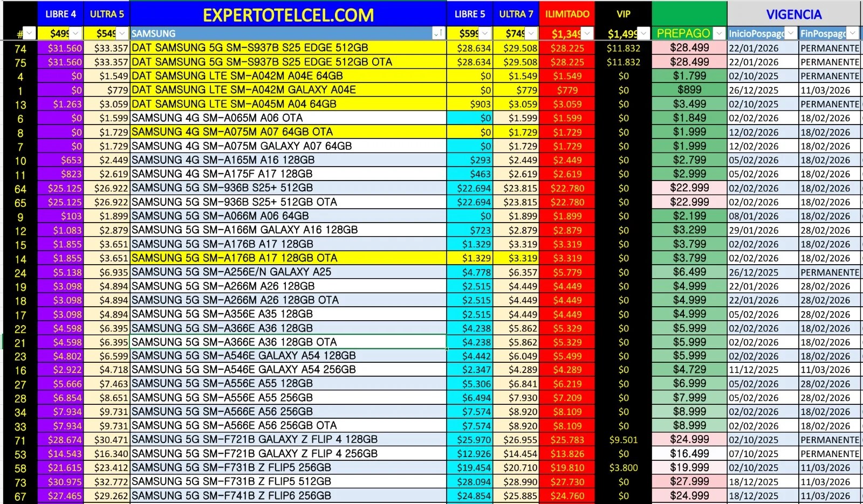Select SAMSUNG 4G SM-A065M A06 OTA cell
The width and height of the screenshot is (863, 504).
[289, 118]
